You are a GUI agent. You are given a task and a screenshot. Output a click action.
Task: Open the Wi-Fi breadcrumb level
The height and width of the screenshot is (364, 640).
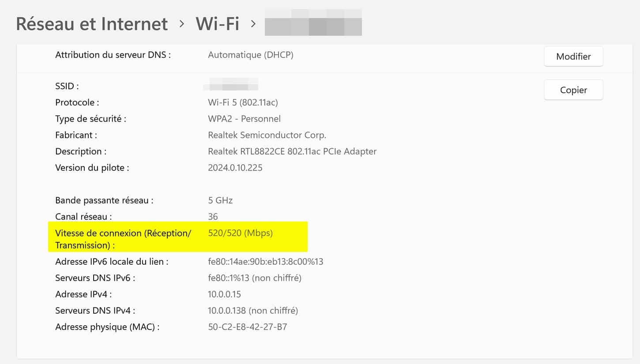point(217,24)
